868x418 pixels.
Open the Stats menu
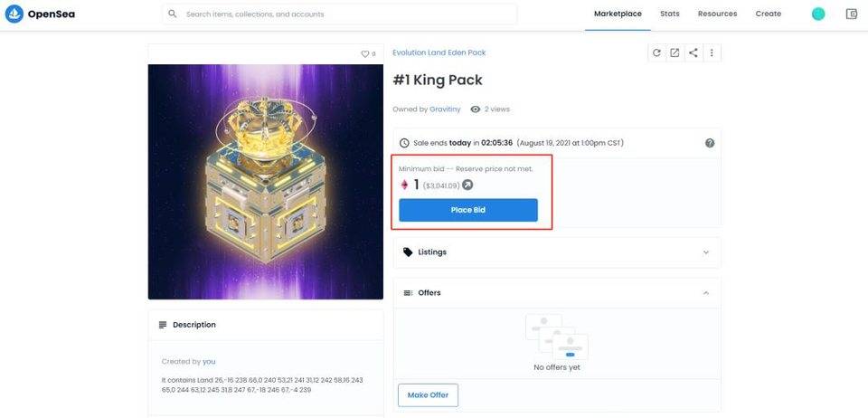(x=669, y=14)
